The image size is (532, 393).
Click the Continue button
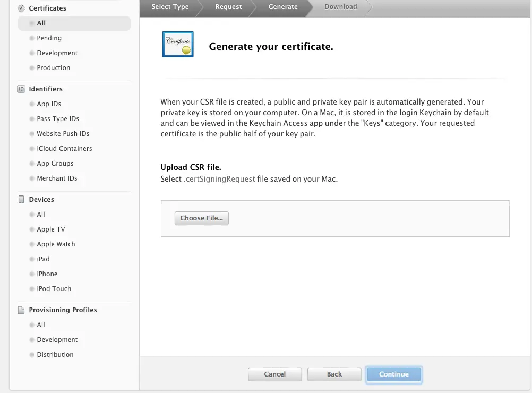pos(394,374)
